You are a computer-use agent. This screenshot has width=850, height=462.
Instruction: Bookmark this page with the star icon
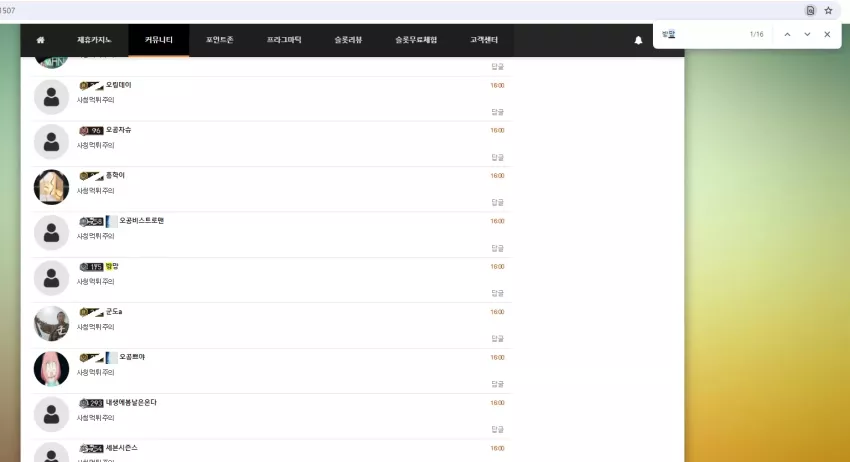point(828,10)
